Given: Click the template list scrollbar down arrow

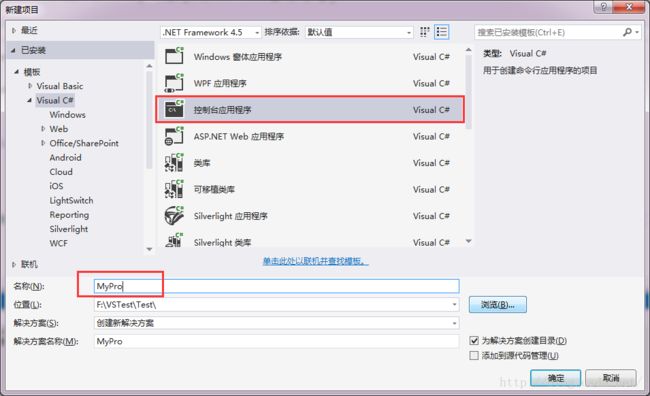Looking at the screenshot, I should 469,241.
